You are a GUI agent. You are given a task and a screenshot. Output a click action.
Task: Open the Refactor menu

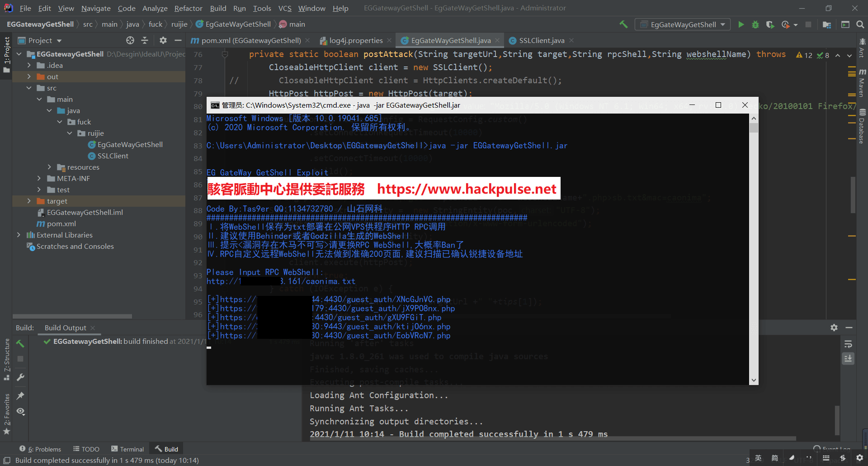[x=188, y=8]
